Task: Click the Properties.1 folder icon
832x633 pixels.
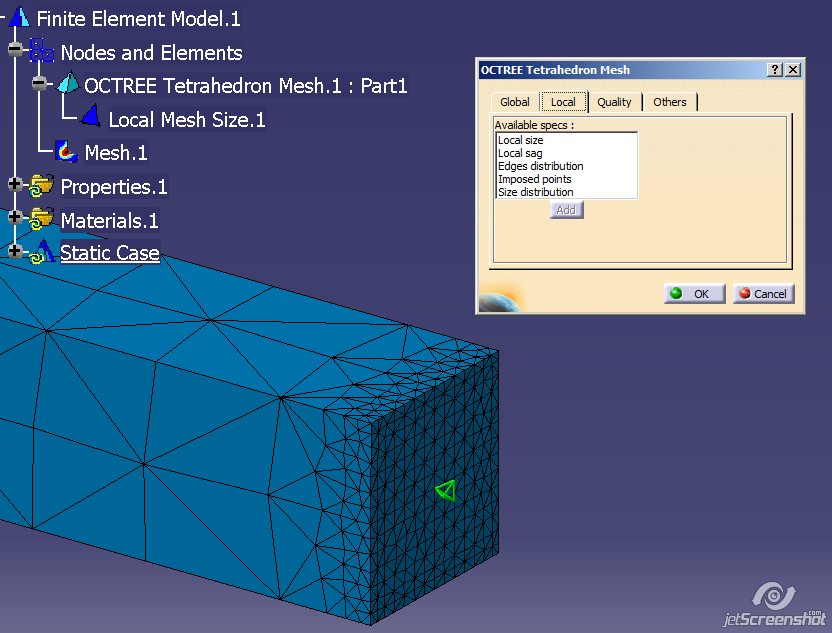Action: click(41, 186)
